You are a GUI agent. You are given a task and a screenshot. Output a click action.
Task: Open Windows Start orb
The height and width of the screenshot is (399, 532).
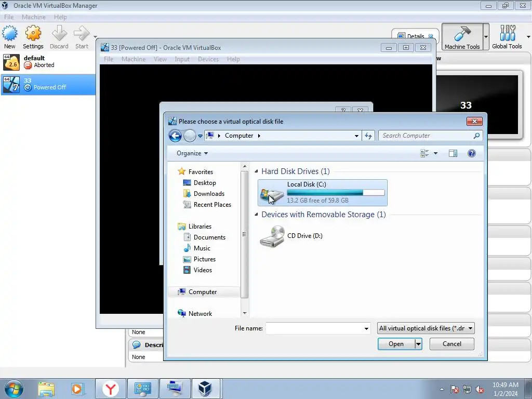(x=14, y=389)
